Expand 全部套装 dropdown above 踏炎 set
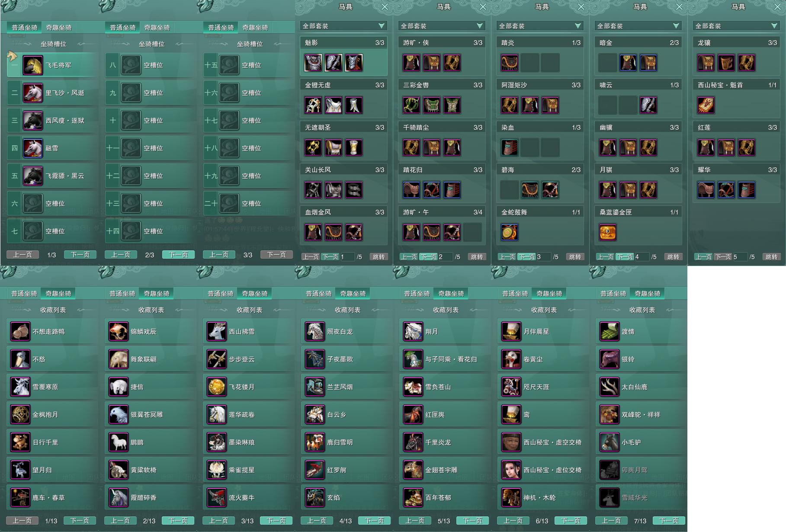 coord(540,26)
